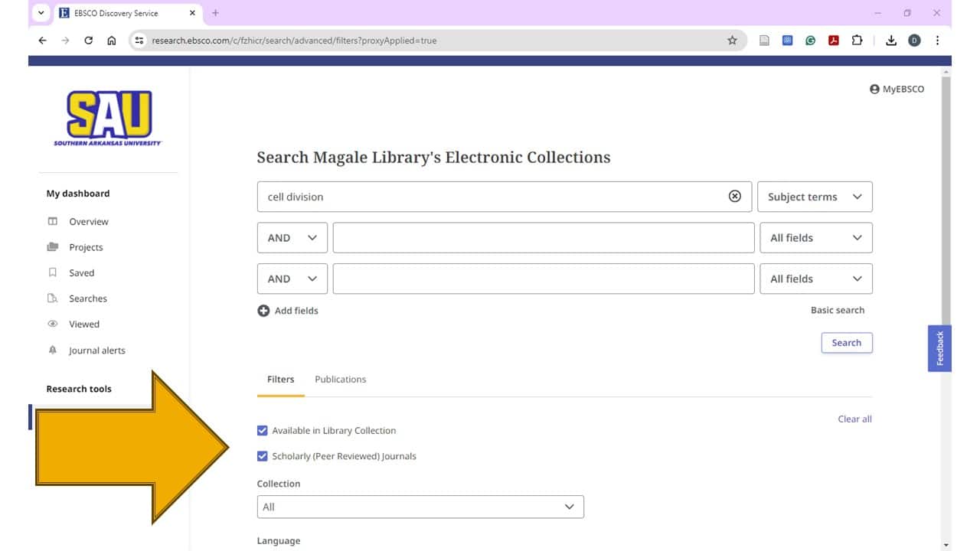The height and width of the screenshot is (551, 980).
Task: Click the second search term input field
Action: [x=543, y=238]
